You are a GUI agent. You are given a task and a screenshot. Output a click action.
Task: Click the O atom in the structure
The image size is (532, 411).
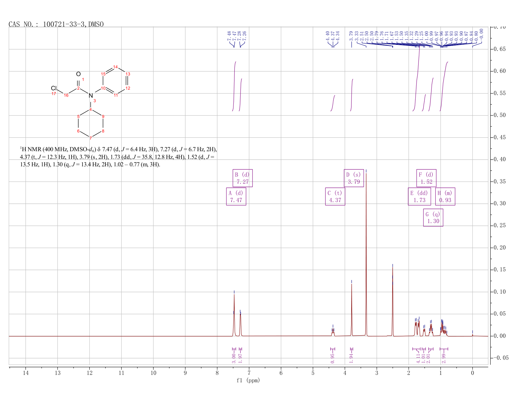pos(78,74)
